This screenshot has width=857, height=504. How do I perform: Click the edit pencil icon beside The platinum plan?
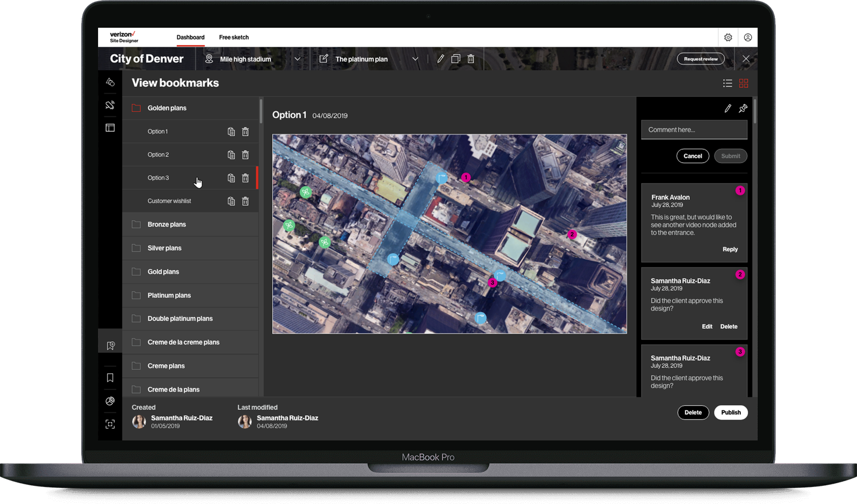[x=440, y=59]
